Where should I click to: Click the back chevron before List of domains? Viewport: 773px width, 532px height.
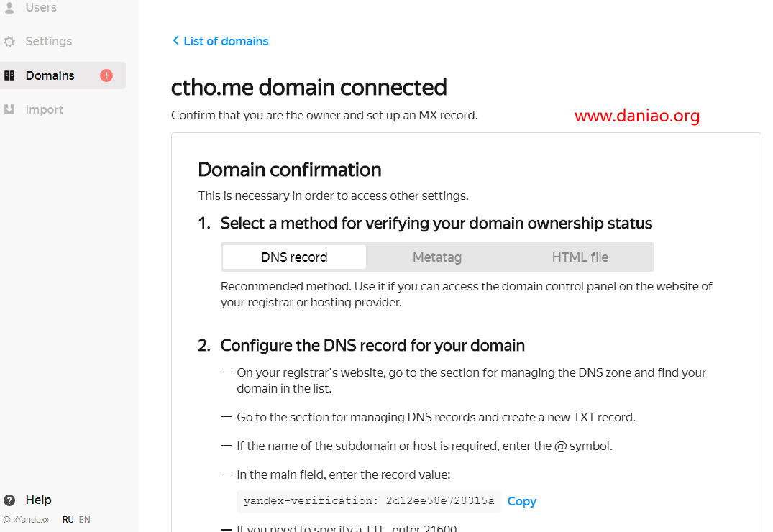tap(175, 40)
